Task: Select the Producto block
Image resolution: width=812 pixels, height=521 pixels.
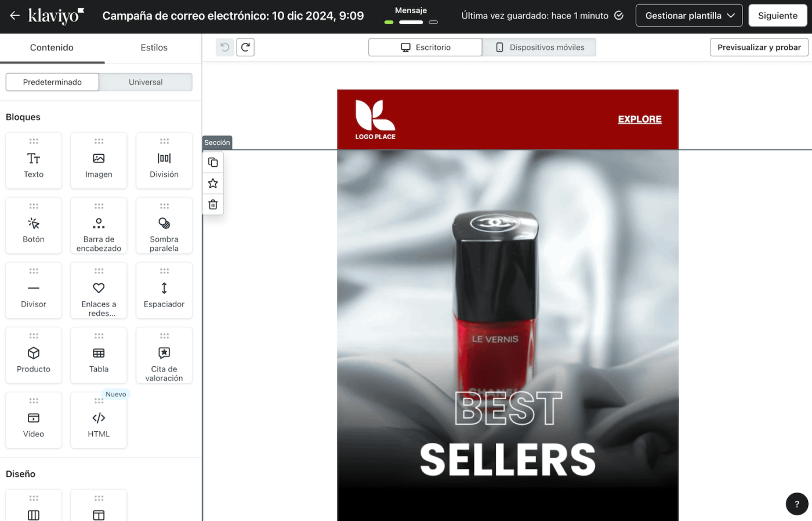Action: pyautogui.click(x=34, y=355)
